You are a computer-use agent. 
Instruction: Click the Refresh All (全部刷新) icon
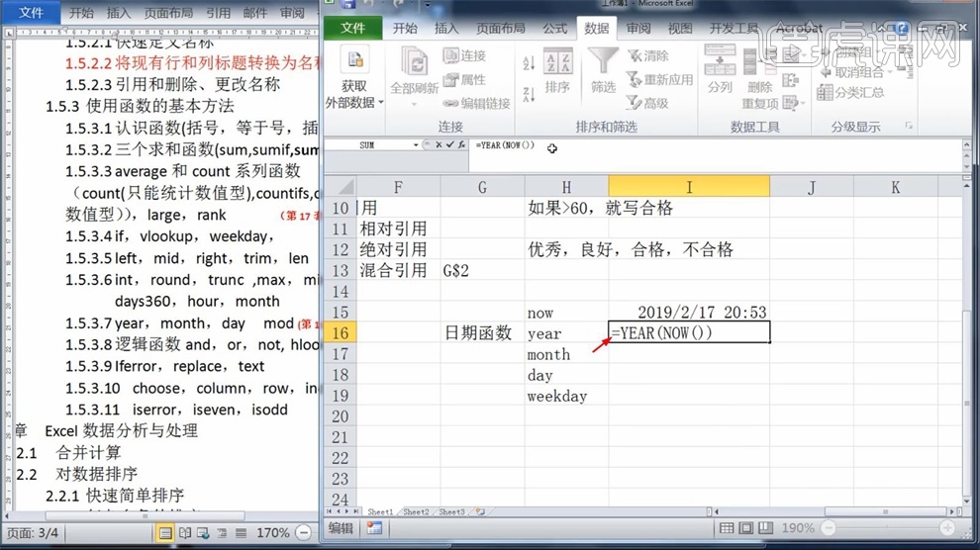(414, 62)
